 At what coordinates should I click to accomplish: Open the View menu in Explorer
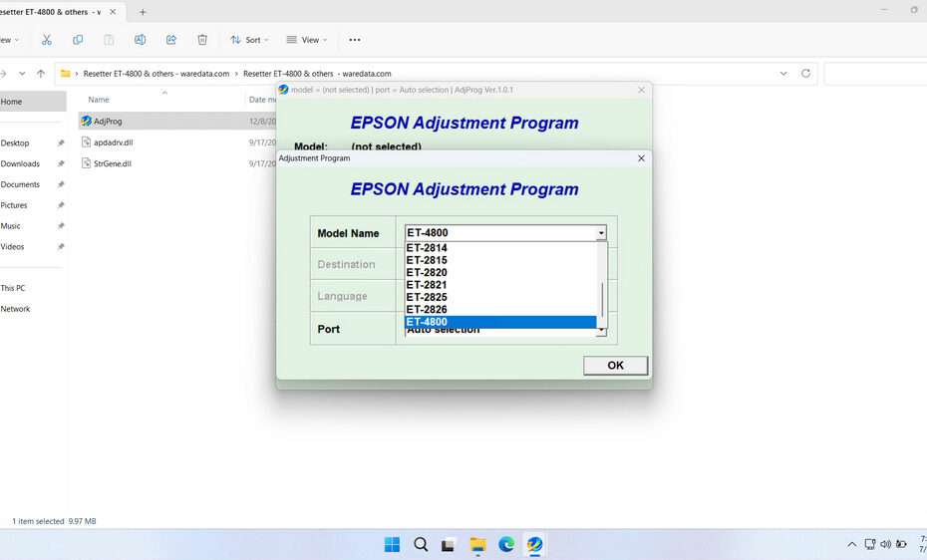[x=306, y=40]
